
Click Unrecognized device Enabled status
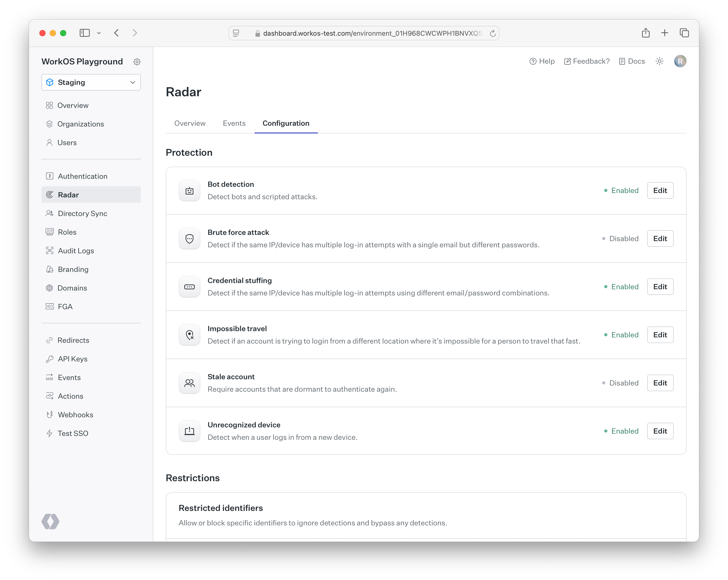click(x=621, y=431)
